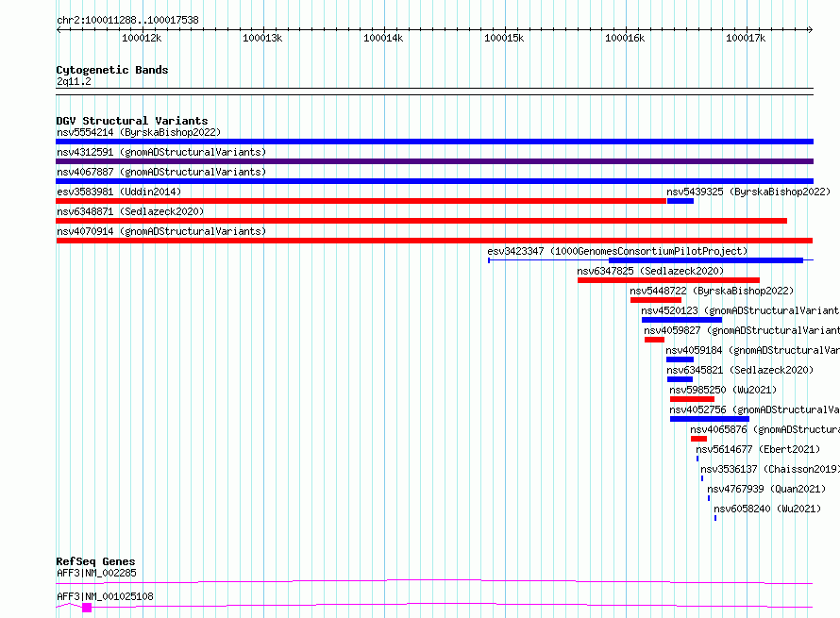Image resolution: width=840 pixels, height=618 pixels.
Task: Click the blue nsv4067887 gnomAD variant bar
Action: click(x=434, y=181)
